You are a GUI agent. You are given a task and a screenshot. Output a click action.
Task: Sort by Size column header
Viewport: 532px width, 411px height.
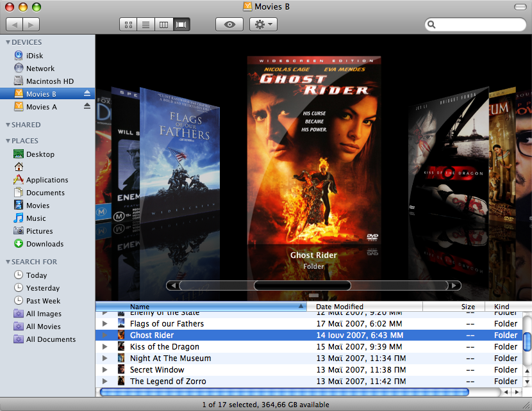454,307
